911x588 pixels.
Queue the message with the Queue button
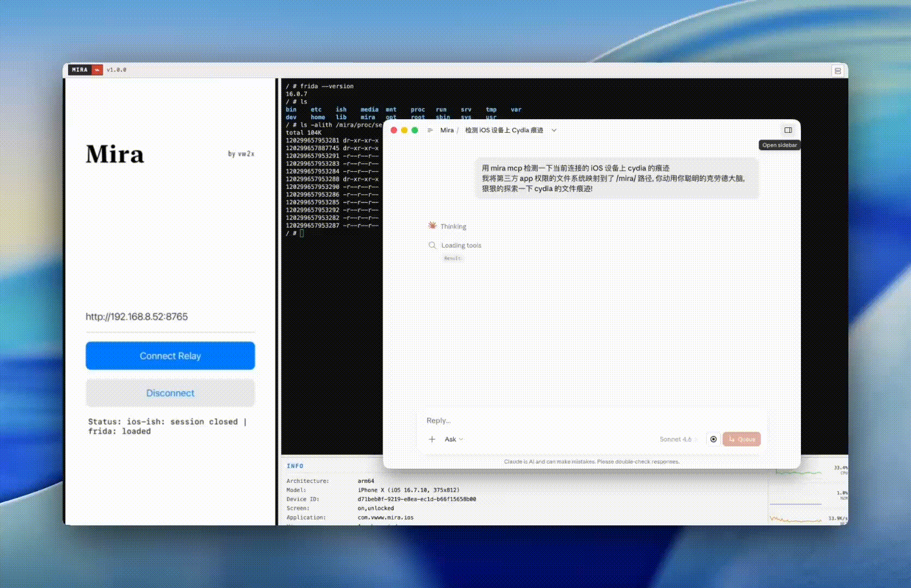click(x=742, y=439)
